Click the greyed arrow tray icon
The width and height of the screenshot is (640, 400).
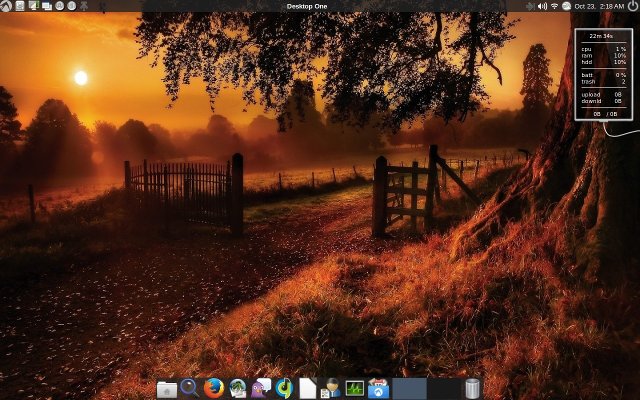(x=530, y=6)
